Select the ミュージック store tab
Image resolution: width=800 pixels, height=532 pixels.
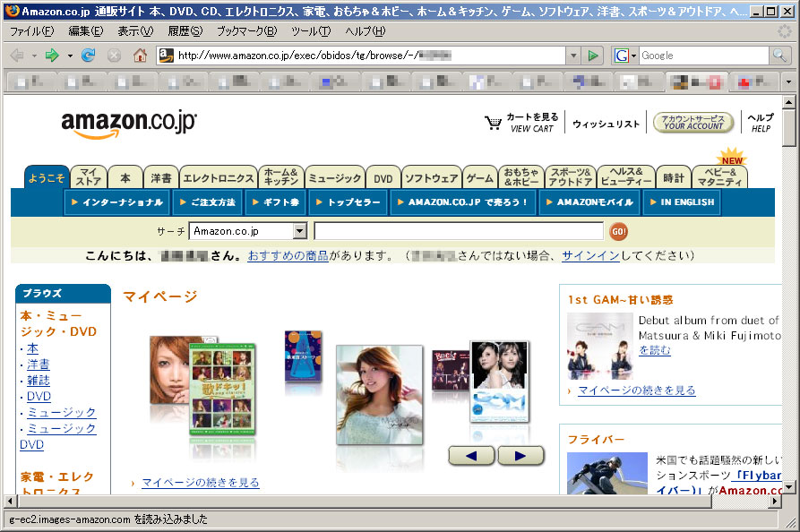pos(334,177)
